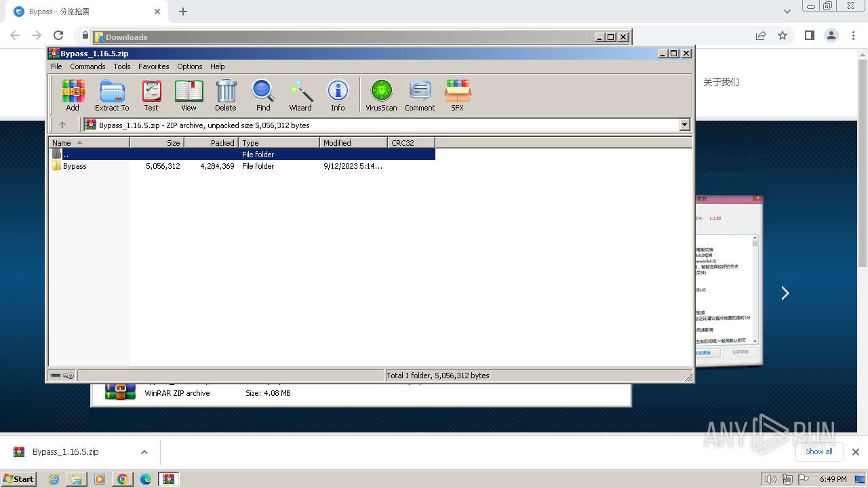Screen dimensions: 868x488
Task: Select WinRAR in the taskbar
Action: pyautogui.click(x=169, y=479)
